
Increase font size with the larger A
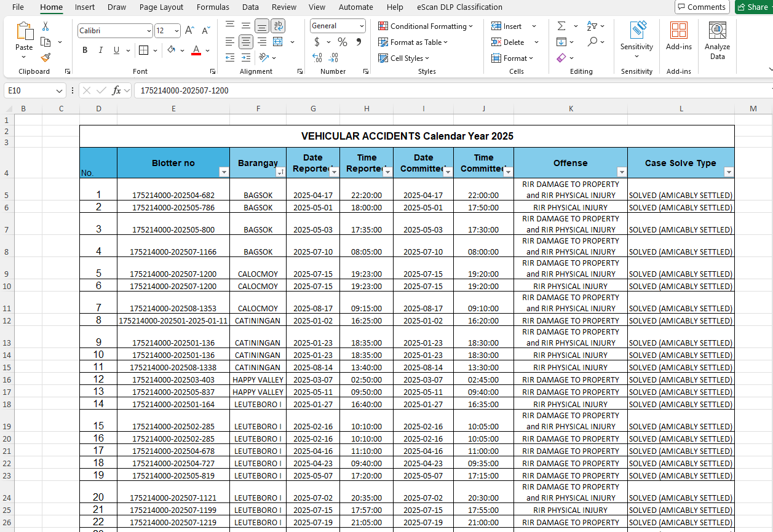coord(190,30)
